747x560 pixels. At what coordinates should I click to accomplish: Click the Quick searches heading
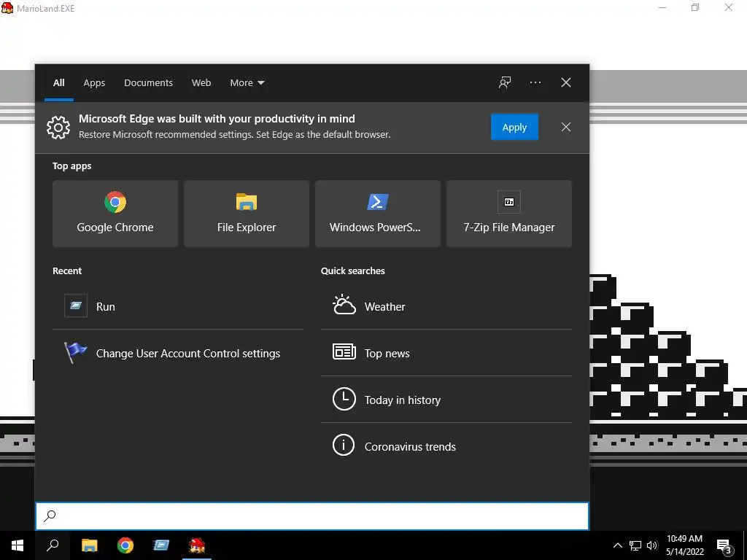tap(353, 271)
